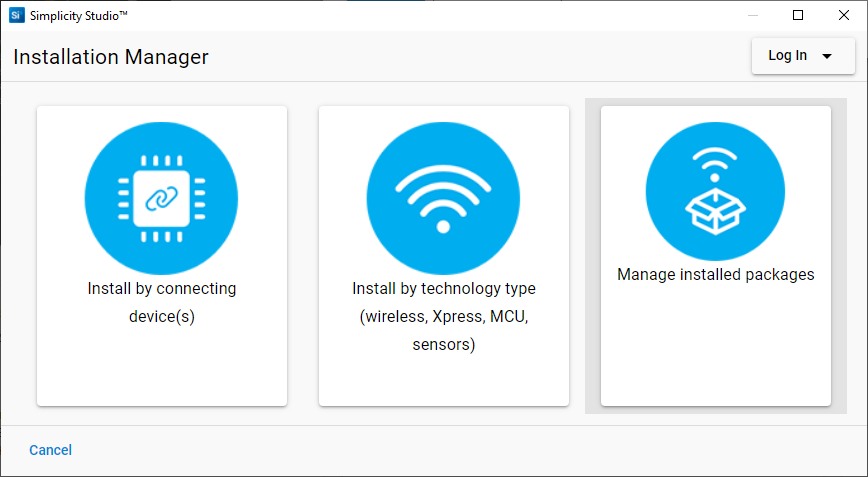Click empty area in Manage packages card

click(x=716, y=343)
